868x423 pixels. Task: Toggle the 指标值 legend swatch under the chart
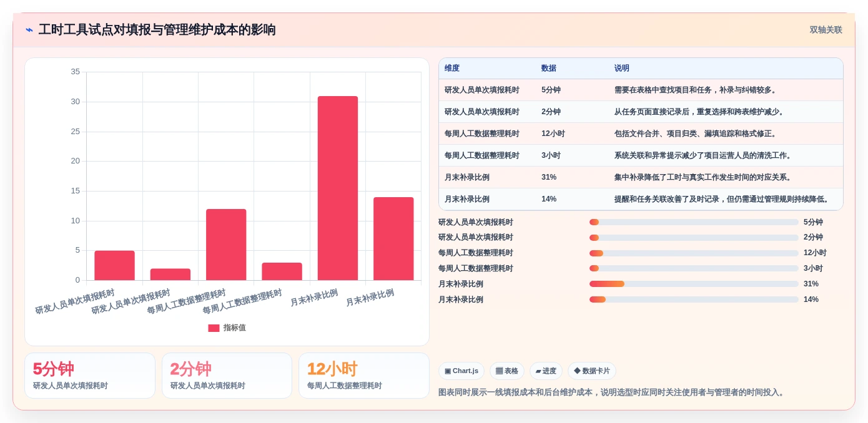pyautogui.click(x=214, y=328)
